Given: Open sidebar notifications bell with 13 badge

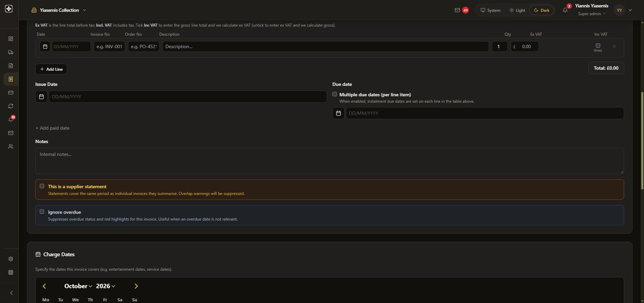Looking at the screenshot, I should 11,119.
